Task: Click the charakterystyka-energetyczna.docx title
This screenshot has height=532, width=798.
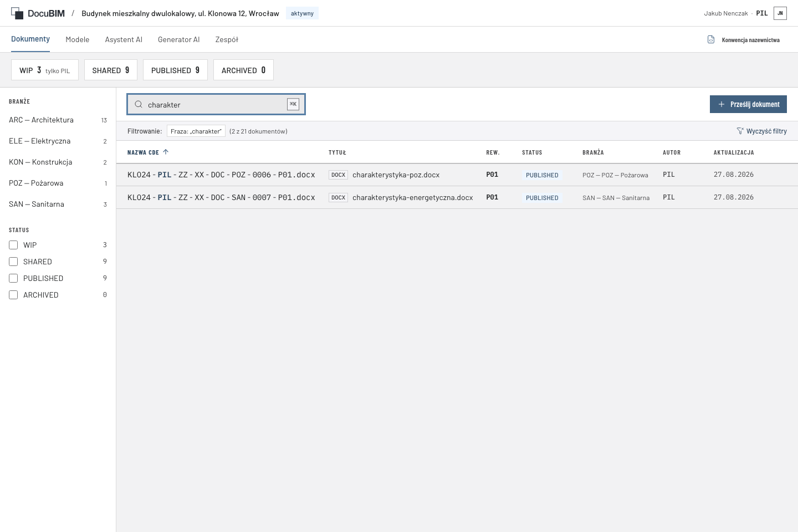Action: pyautogui.click(x=413, y=198)
